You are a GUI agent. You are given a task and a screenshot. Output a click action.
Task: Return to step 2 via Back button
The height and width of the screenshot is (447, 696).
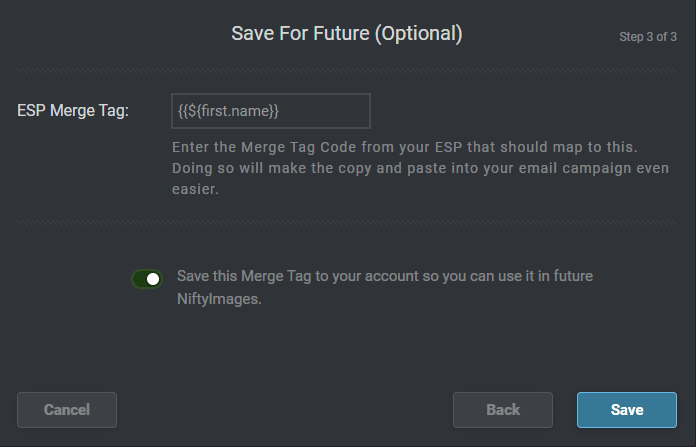(x=502, y=410)
